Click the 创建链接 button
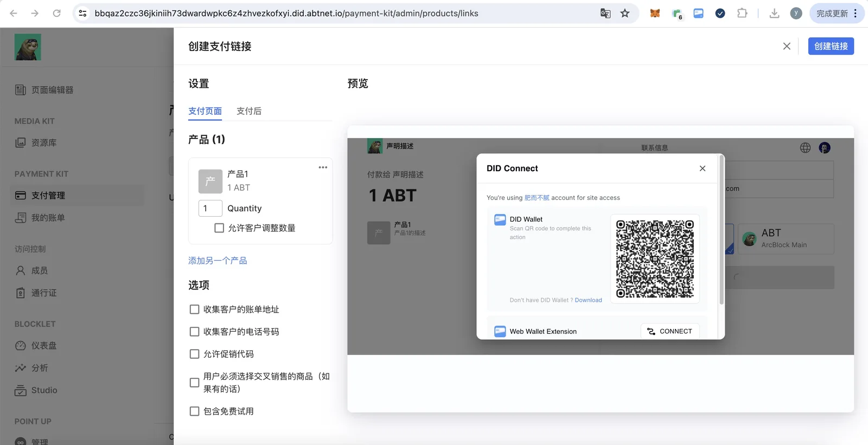 pos(831,46)
